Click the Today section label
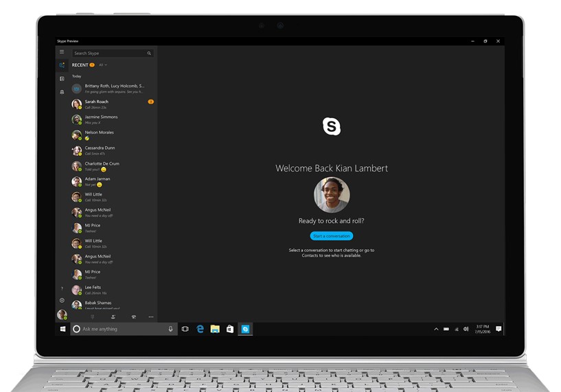Screen dimensions: 561x392 [77, 76]
